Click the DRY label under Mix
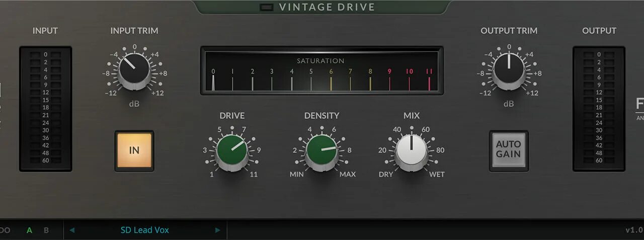Screen dimensions: 644x240 386,175
